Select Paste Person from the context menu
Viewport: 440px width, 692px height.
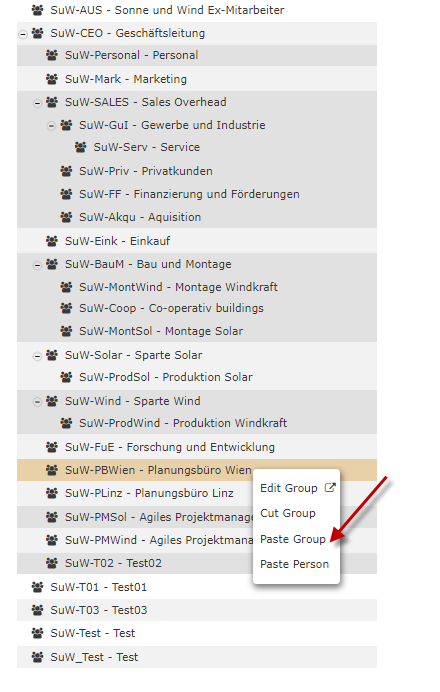click(x=294, y=564)
